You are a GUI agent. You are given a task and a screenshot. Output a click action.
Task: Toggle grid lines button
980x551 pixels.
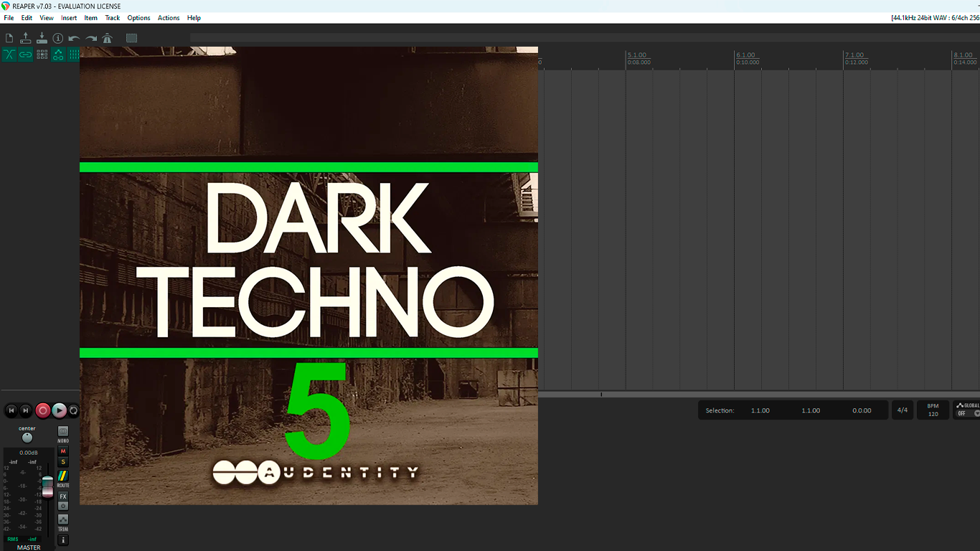(73, 55)
